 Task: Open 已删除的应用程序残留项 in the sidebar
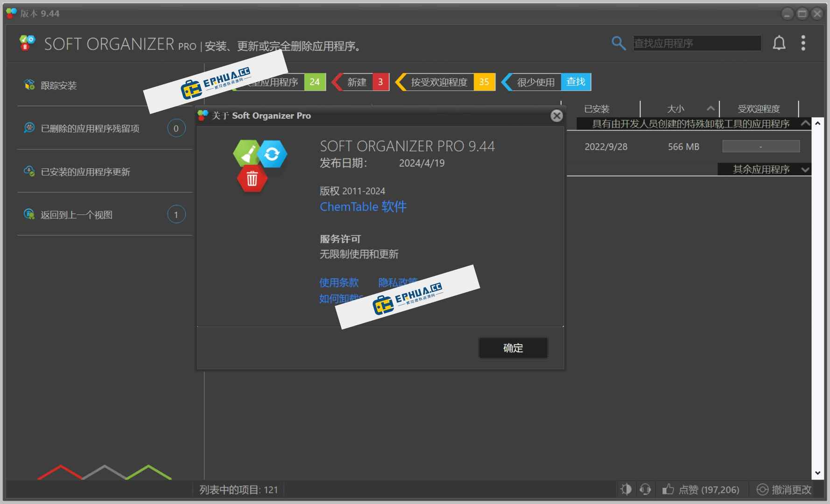pos(90,128)
